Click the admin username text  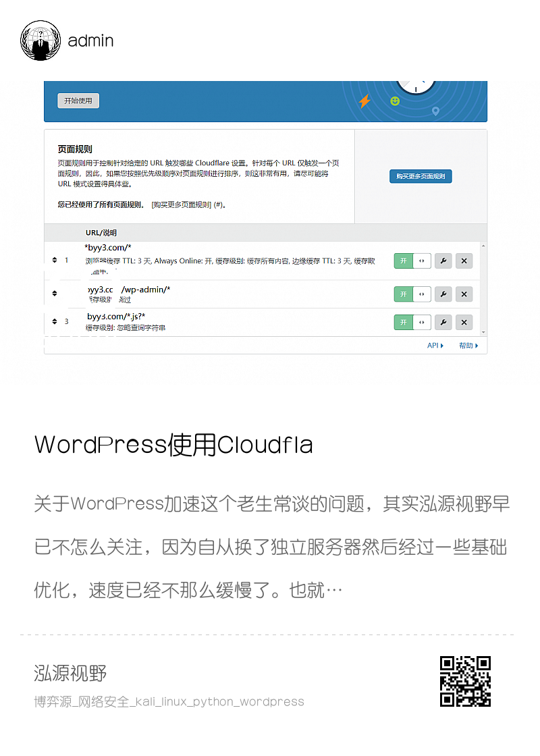point(90,41)
